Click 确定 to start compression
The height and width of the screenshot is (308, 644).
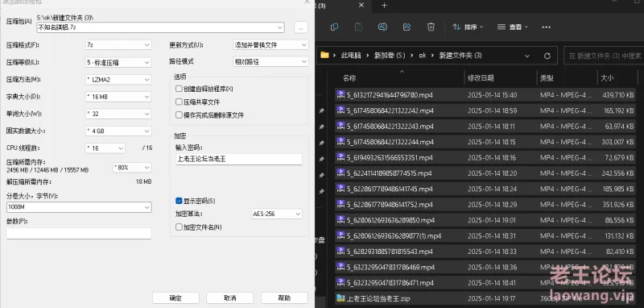[x=175, y=298]
